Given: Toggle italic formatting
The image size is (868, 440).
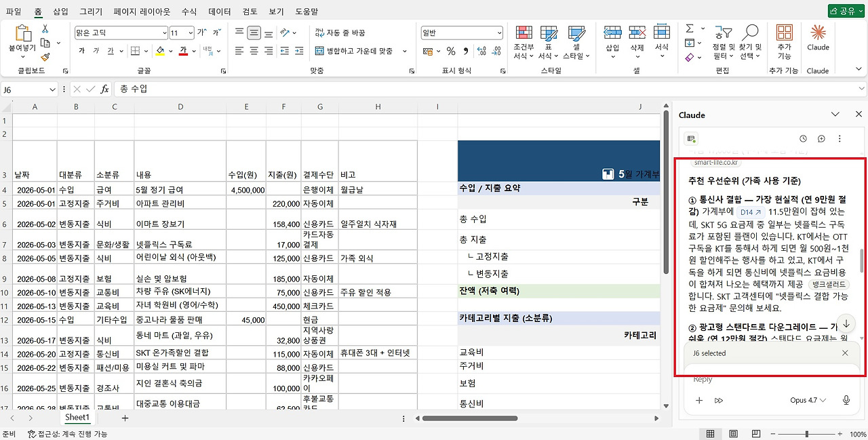Looking at the screenshot, I should (96, 51).
